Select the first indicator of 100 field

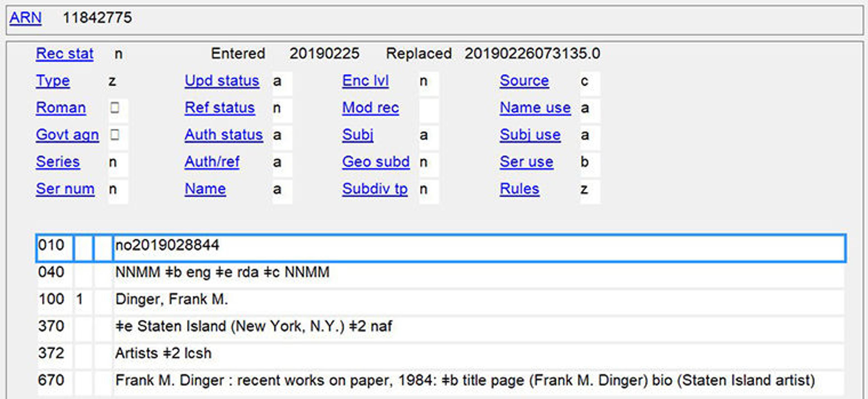click(x=83, y=301)
